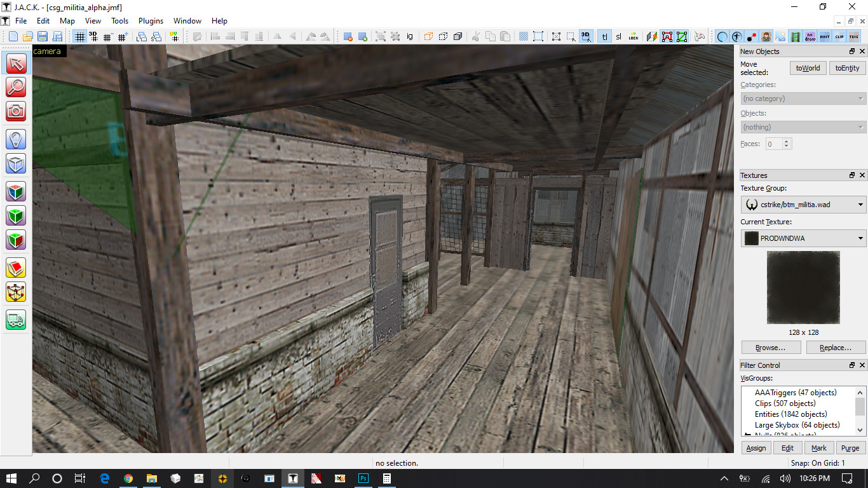This screenshot has height=488, width=868.
Task: Select the Magnify zoom tool
Action: click(16, 87)
